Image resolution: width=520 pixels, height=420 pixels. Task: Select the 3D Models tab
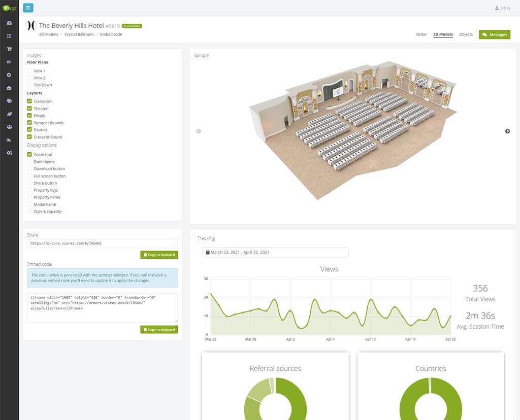[x=443, y=34]
